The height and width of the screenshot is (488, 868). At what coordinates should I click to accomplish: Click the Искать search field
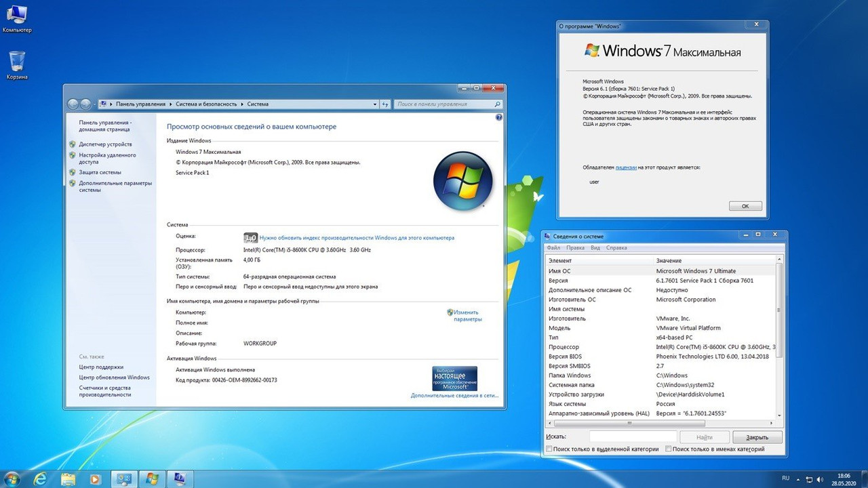[633, 437]
